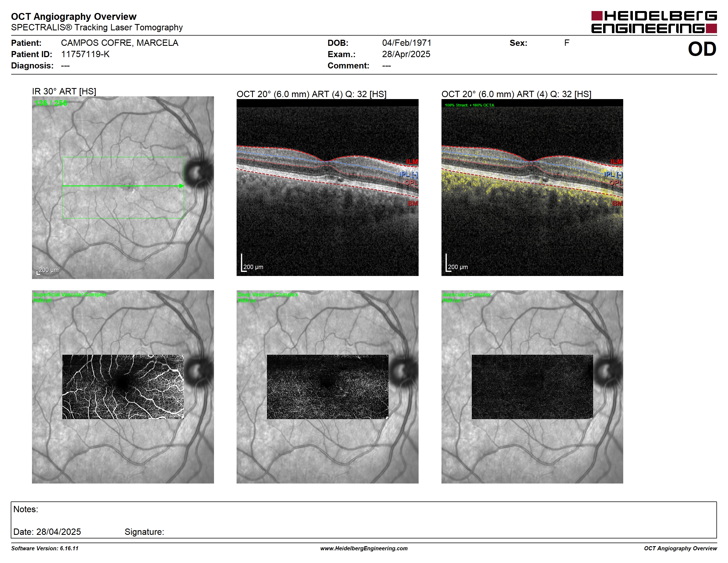Click the Patient ID 11757119-K

pos(85,54)
